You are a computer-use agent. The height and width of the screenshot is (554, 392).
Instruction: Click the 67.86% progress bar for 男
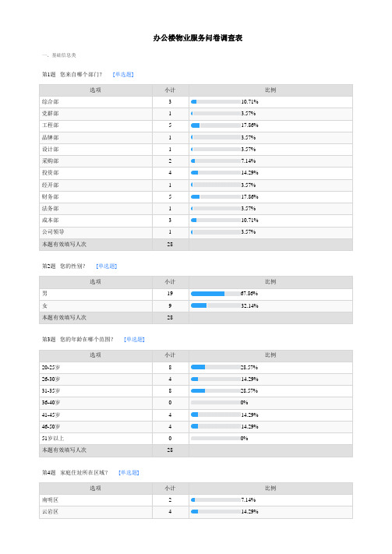(216, 294)
